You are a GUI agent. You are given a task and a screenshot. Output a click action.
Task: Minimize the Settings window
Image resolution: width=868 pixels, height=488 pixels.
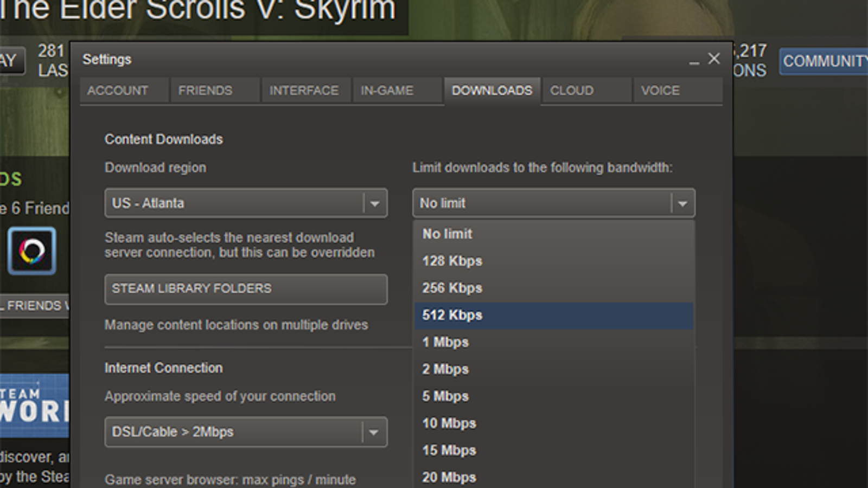694,62
